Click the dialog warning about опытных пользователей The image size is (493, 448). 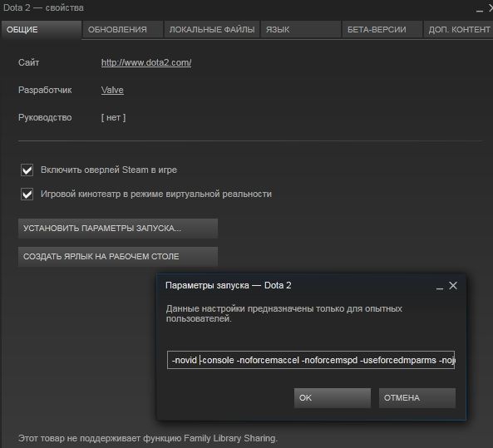pos(284,313)
